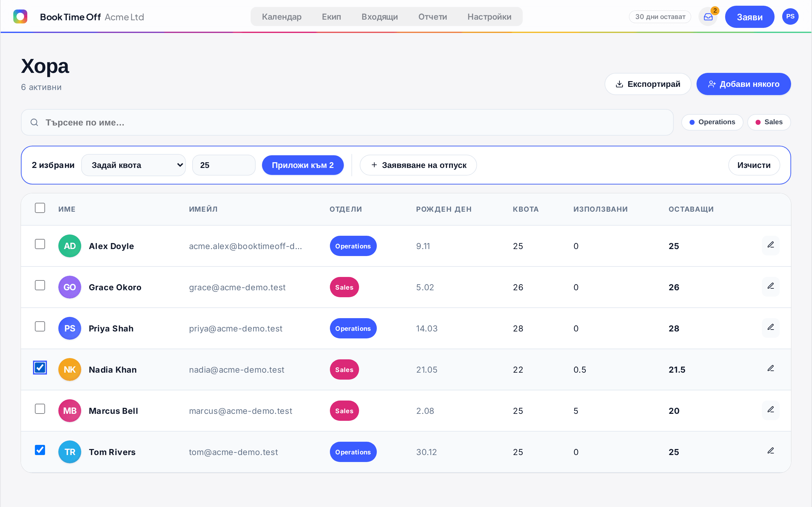
Task: Focus the Търсене по име search field
Action: [347, 122]
